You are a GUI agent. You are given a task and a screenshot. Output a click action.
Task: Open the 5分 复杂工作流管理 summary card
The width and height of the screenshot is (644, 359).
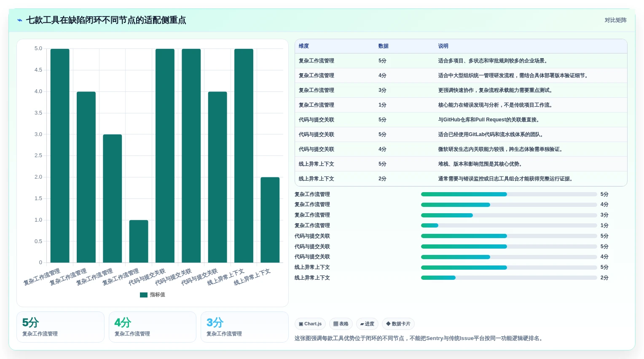60,327
